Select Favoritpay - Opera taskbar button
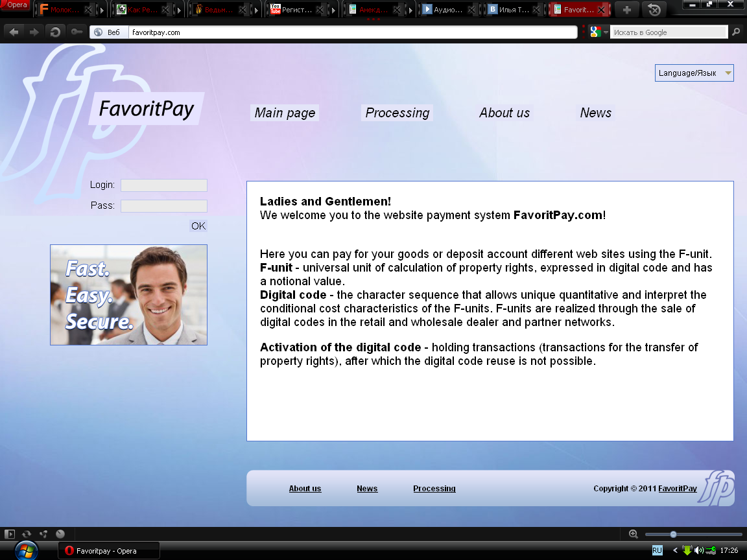This screenshot has width=747, height=560. pos(109,551)
